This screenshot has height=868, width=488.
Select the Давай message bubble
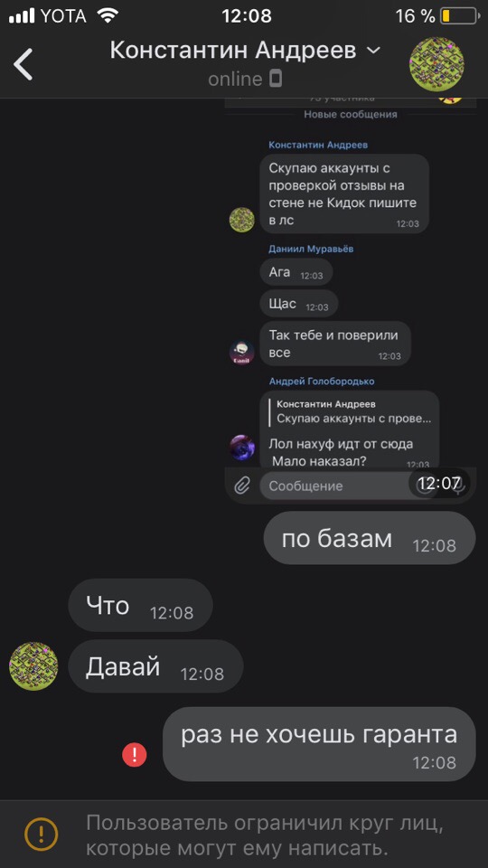click(x=155, y=666)
